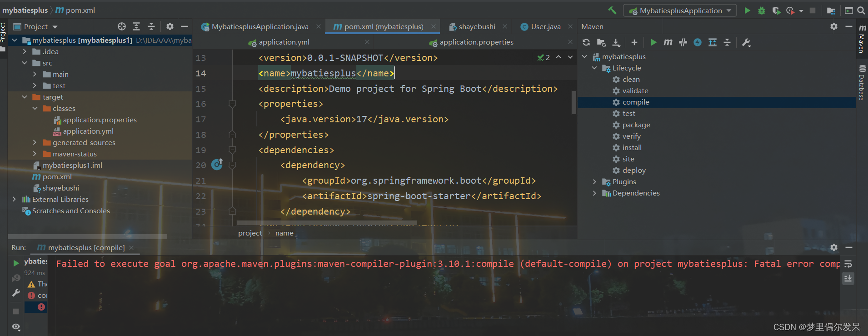
Task: Collapse the Lifecycle node in Maven
Action: [x=594, y=68]
